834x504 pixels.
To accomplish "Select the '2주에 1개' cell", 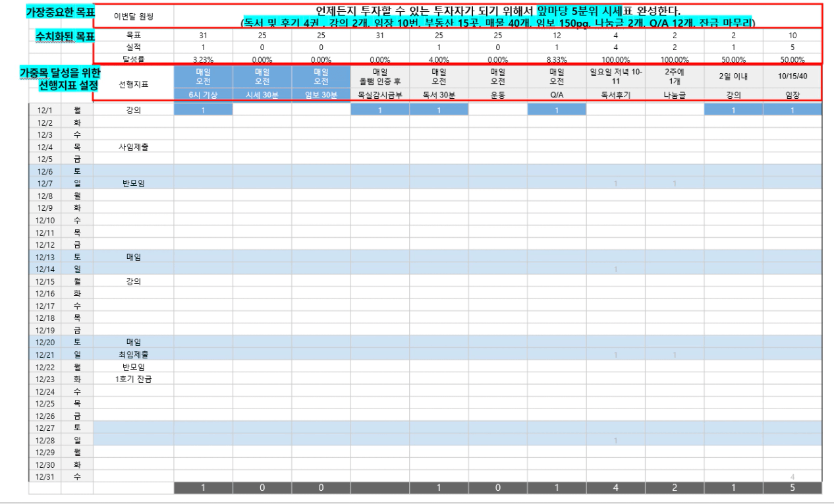I will click(x=675, y=76).
